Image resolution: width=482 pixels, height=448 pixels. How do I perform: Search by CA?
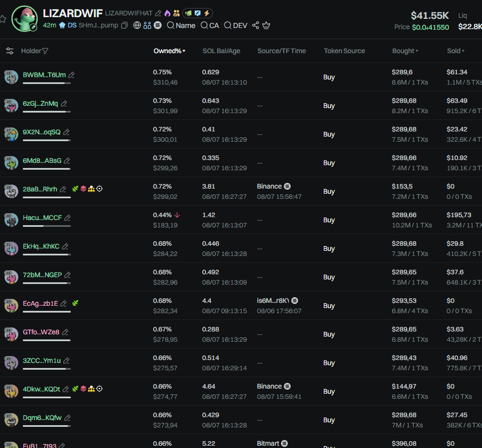(210, 26)
